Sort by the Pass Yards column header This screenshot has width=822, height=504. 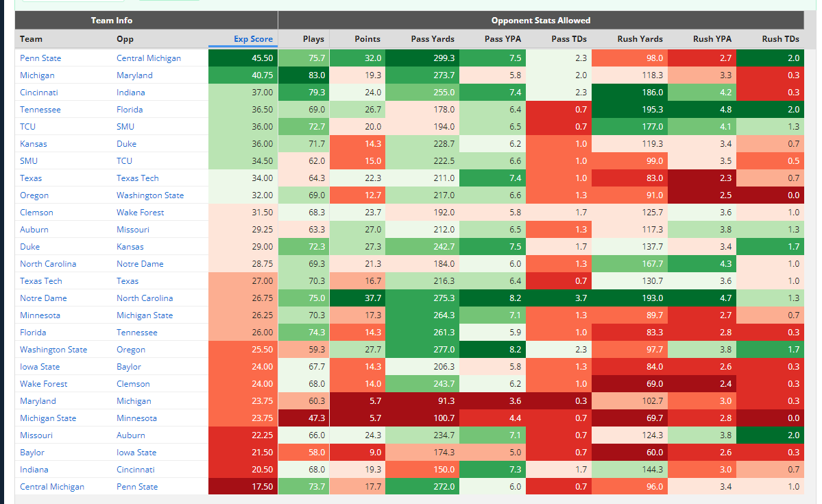[x=433, y=39]
